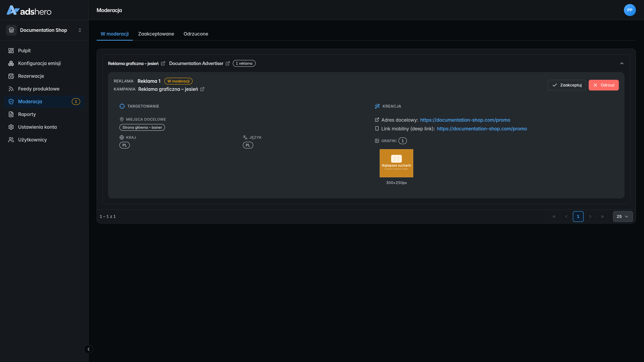The height and width of the screenshot is (362, 644).
Task: Open the 25 per page dropdown
Action: tap(623, 216)
